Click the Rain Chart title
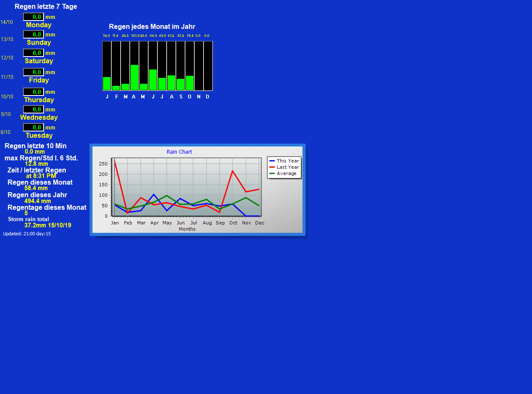 (x=179, y=152)
